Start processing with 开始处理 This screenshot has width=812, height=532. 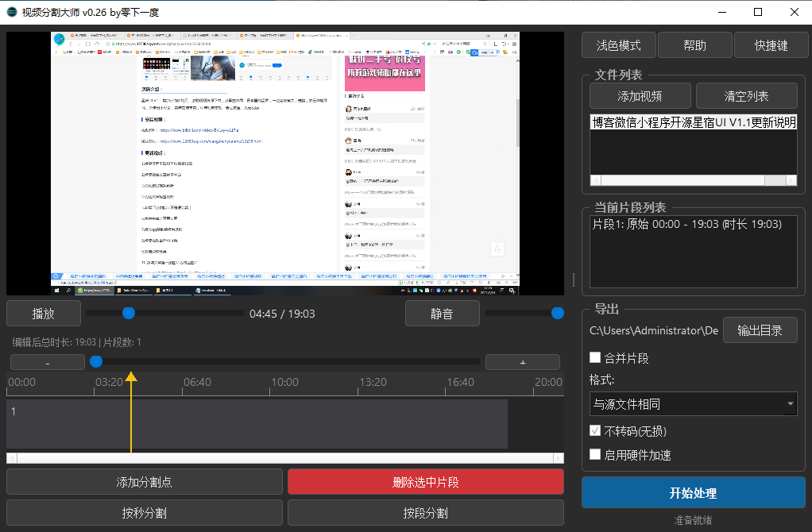coord(692,492)
